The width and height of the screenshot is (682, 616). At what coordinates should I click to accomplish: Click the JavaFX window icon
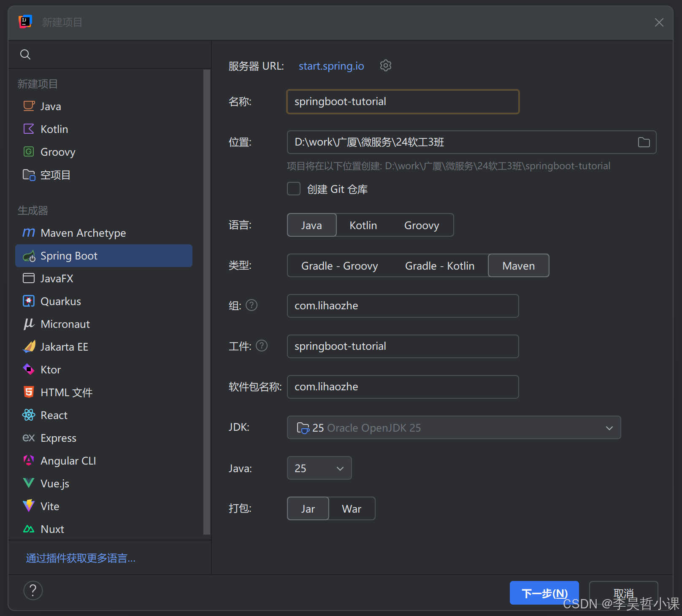point(29,278)
